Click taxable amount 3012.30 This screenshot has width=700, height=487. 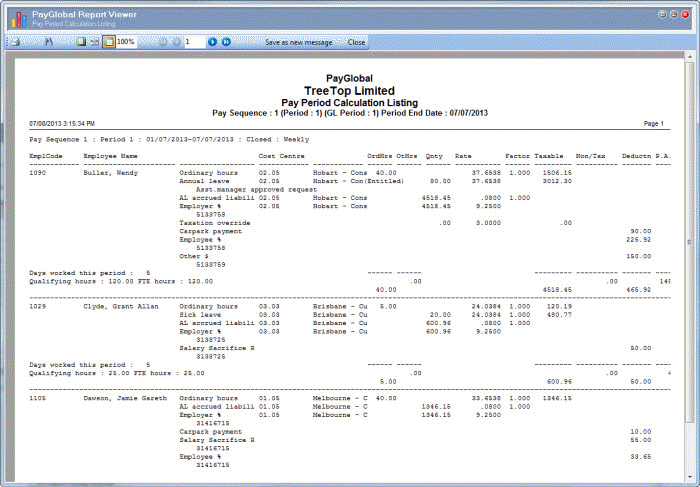[x=557, y=181]
